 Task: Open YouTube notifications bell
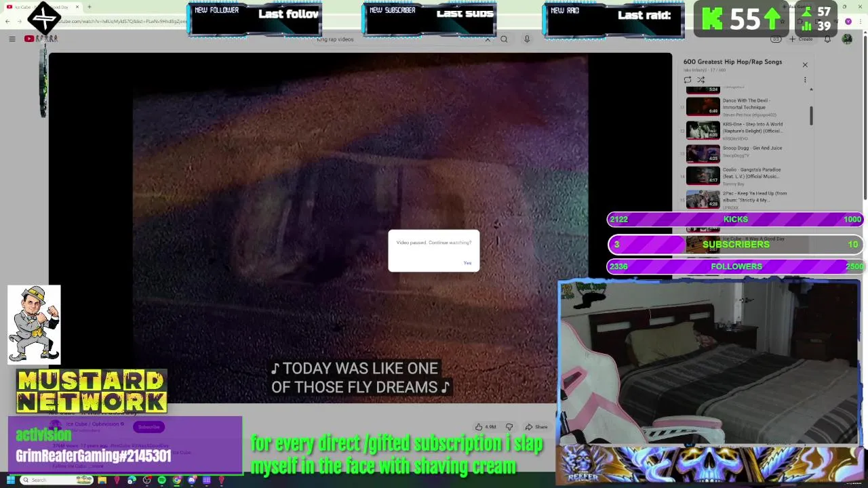tap(827, 39)
